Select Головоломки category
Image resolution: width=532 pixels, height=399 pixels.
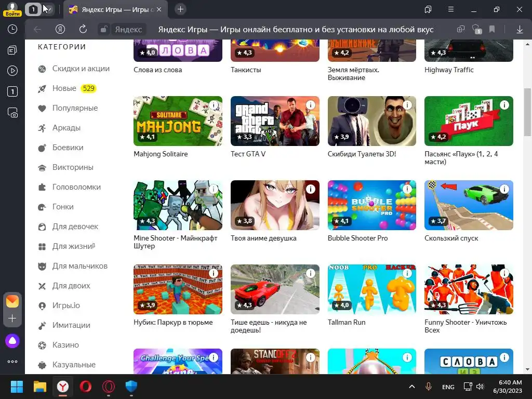pyautogui.click(x=69, y=187)
